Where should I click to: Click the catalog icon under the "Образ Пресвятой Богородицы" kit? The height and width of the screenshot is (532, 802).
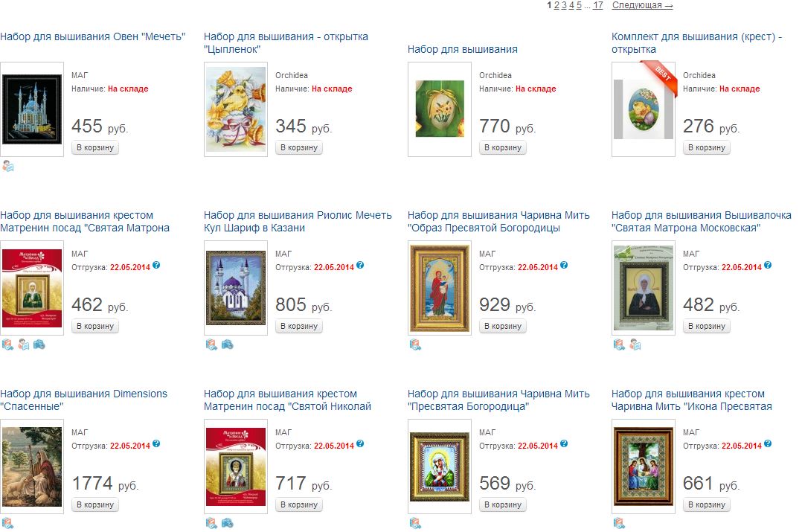415,344
